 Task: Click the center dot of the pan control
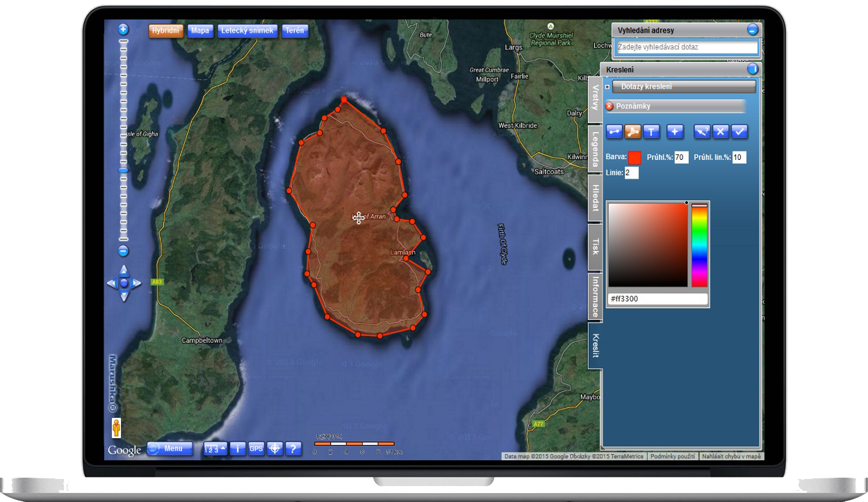(124, 283)
